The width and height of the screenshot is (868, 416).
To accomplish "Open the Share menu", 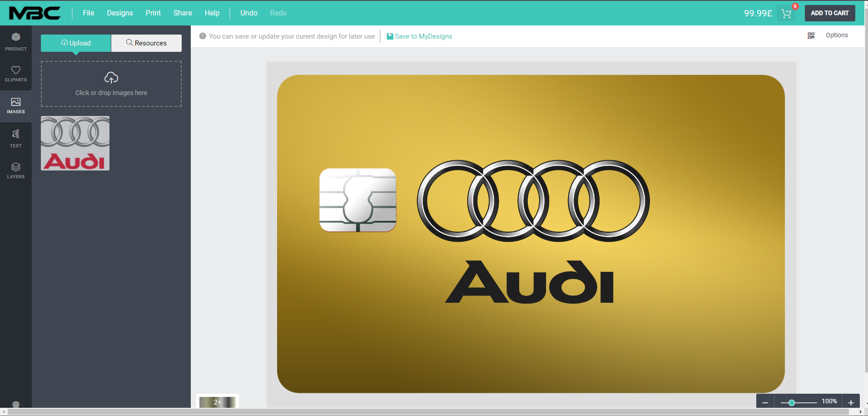I will (x=183, y=13).
